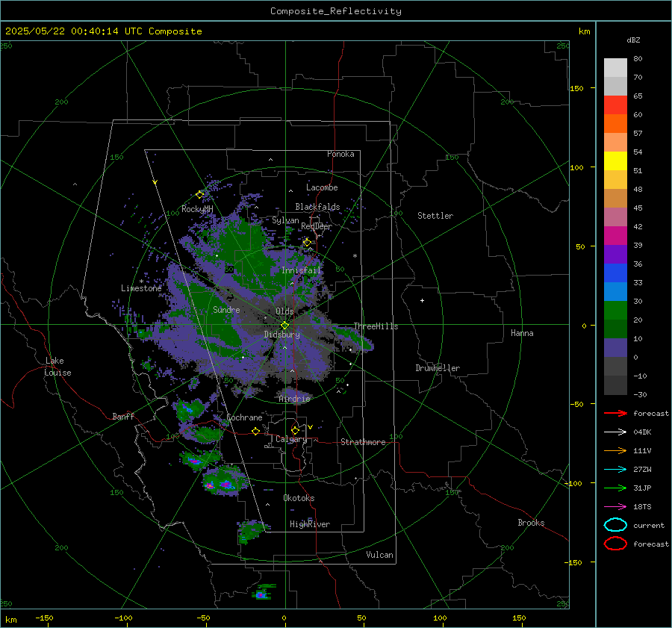The image size is (672, 628).
Task: Select the blue 33-36 dBZ swatch
Action: pos(615,273)
